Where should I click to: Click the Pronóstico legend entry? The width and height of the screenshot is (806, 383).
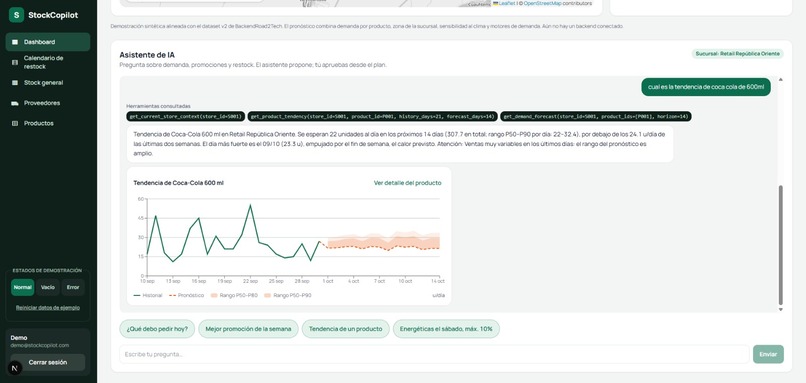click(186, 296)
